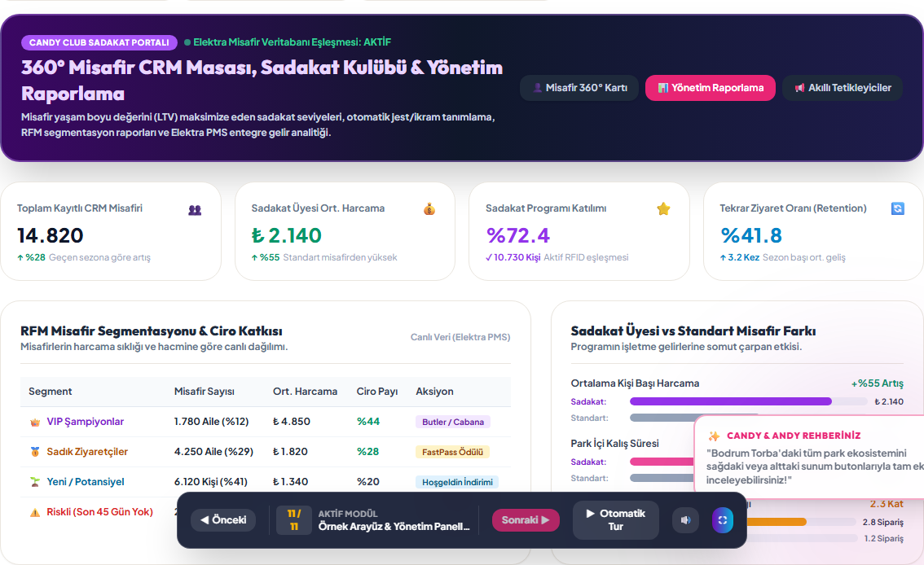Click the ₺ 2.140 average spending value

tap(286, 235)
